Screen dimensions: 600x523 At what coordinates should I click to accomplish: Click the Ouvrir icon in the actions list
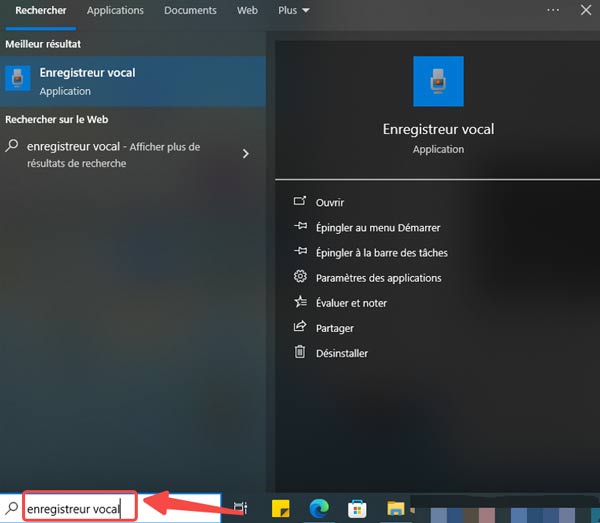(299, 202)
